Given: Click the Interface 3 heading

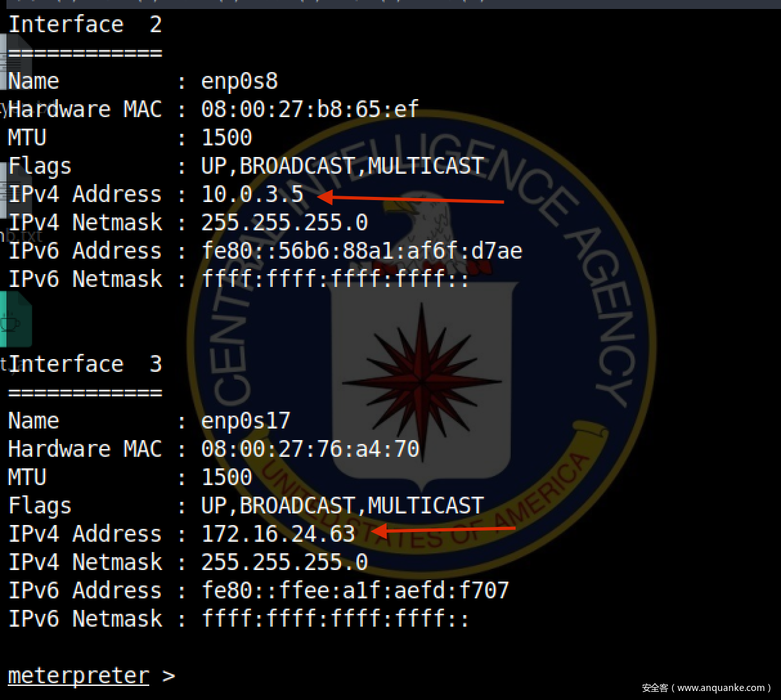Looking at the screenshot, I should click(85, 364).
